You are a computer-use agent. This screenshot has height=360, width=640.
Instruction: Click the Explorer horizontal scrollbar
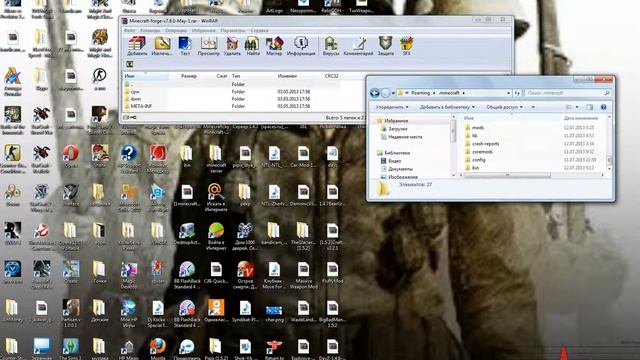pos(507,175)
